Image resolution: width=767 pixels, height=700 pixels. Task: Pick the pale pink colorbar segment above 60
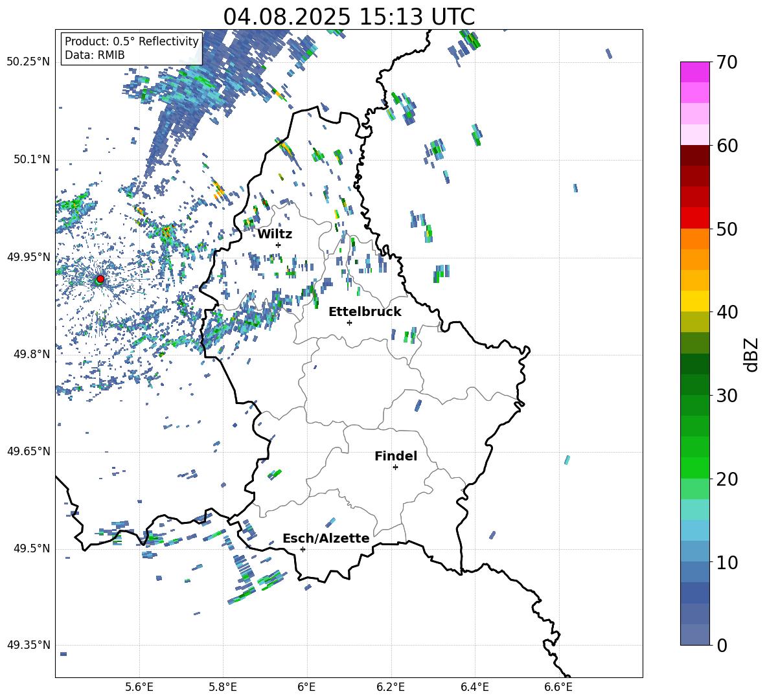695,135
